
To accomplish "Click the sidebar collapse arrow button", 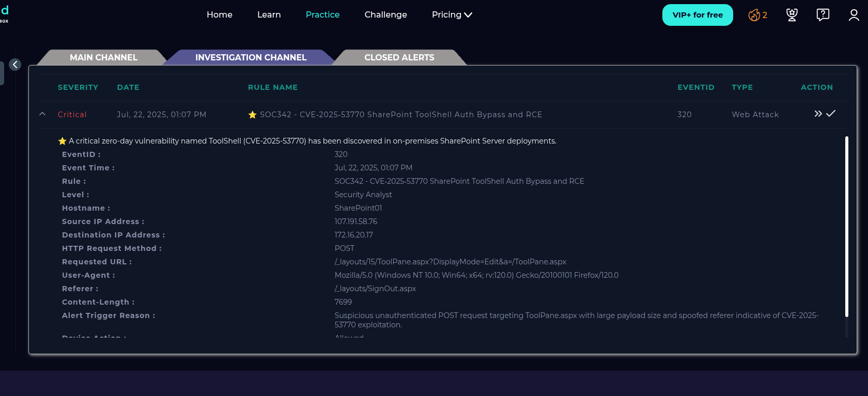I will (15, 65).
